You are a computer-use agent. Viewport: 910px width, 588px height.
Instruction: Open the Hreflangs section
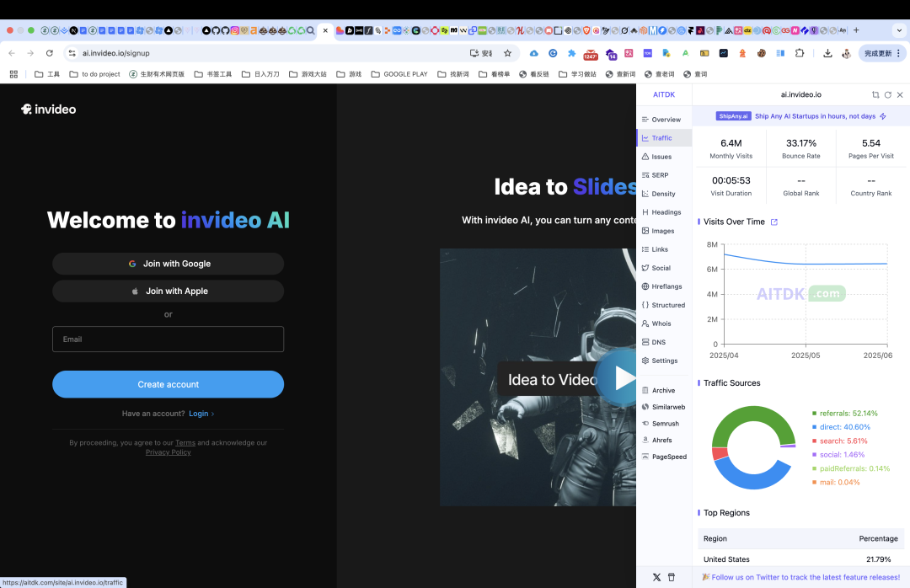point(664,286)
